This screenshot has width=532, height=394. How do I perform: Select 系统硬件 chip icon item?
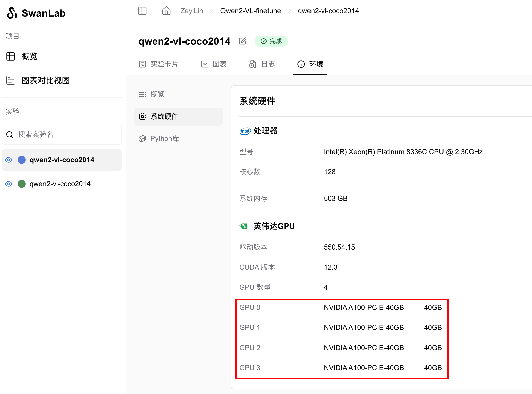(142, 117)
